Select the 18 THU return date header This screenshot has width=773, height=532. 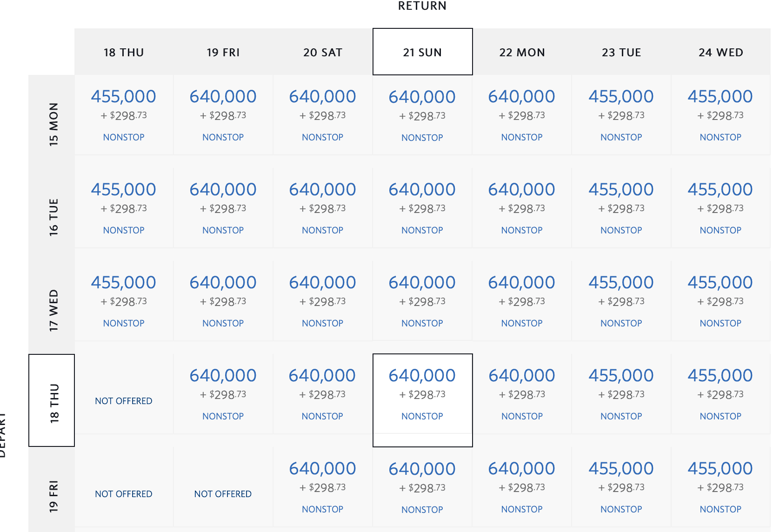point(124,52)
